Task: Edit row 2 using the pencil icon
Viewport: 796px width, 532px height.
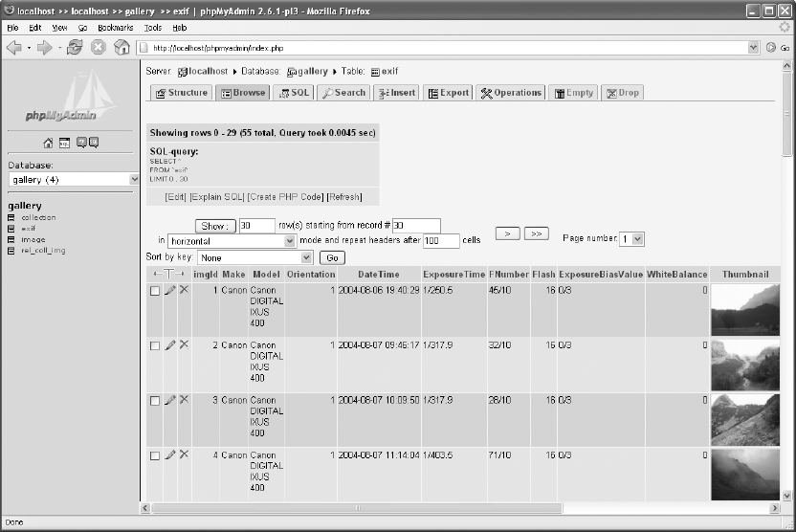Action: [x=170, y=344]
